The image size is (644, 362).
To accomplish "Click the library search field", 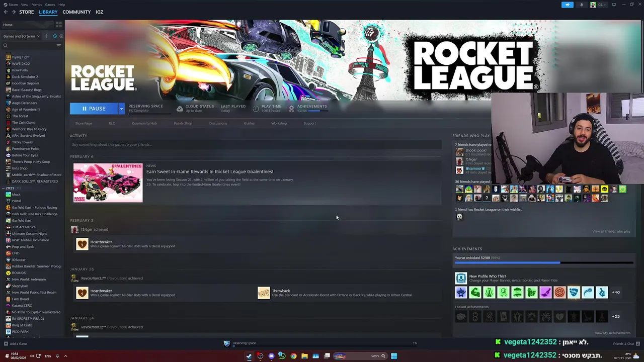I will (29, 46).
